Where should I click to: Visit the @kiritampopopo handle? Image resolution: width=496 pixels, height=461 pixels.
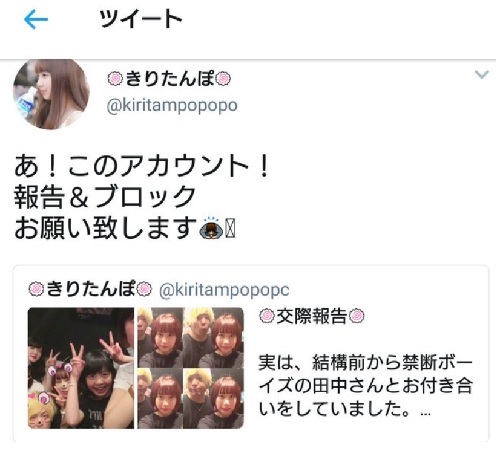click(172, 106)
